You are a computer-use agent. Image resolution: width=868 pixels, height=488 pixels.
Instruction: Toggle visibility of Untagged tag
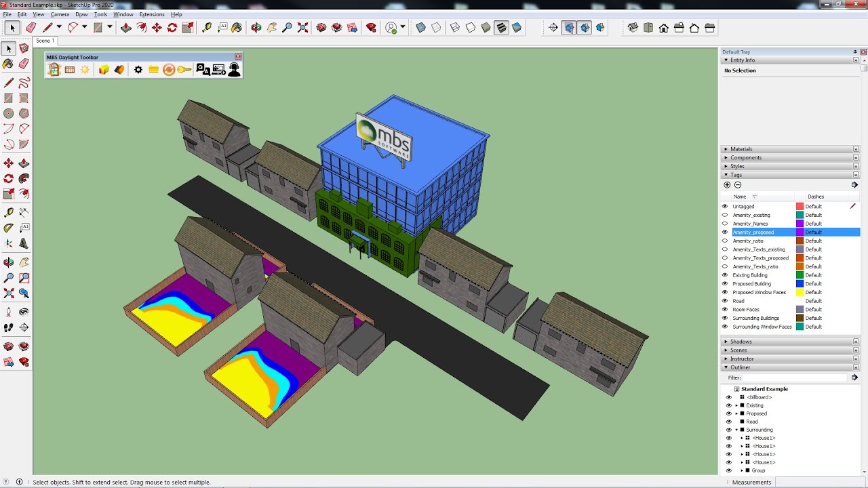725,207
